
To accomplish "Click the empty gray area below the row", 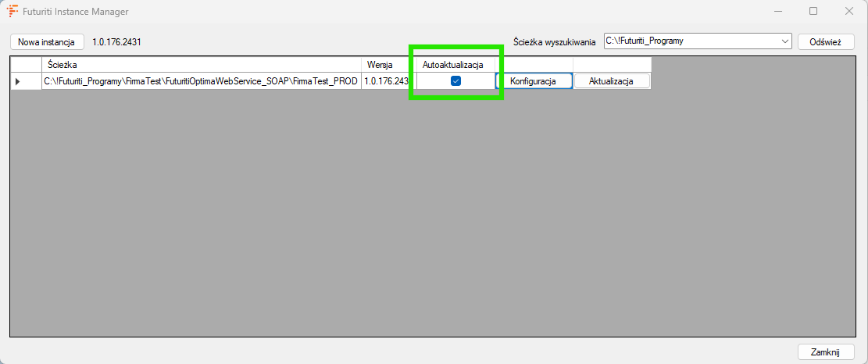I will click(430, 219).
